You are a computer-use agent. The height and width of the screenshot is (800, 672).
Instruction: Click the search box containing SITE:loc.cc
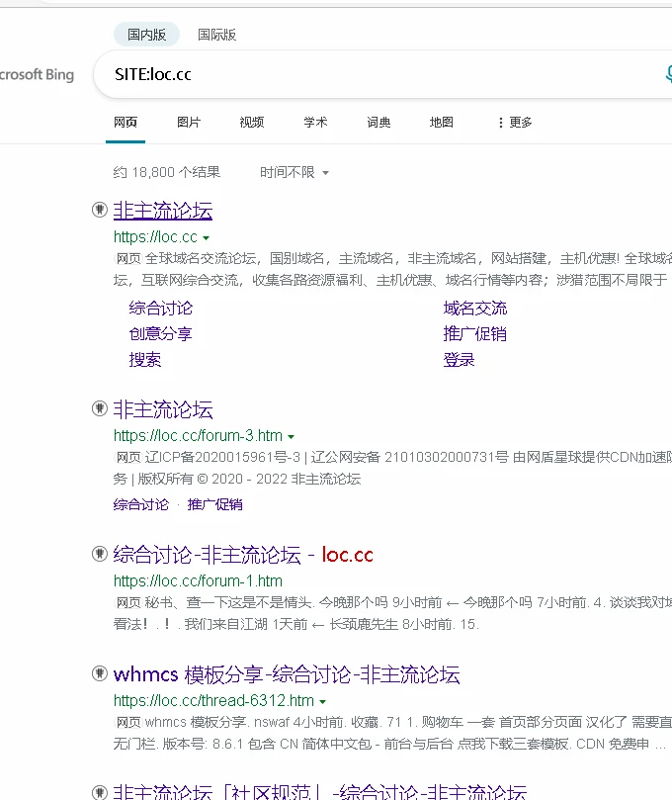point(376,75)
